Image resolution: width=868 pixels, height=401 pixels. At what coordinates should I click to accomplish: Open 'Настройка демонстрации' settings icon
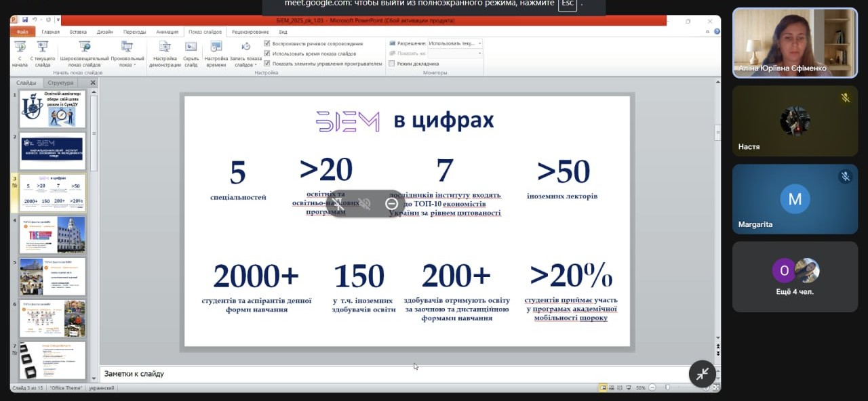click(164, 48)
